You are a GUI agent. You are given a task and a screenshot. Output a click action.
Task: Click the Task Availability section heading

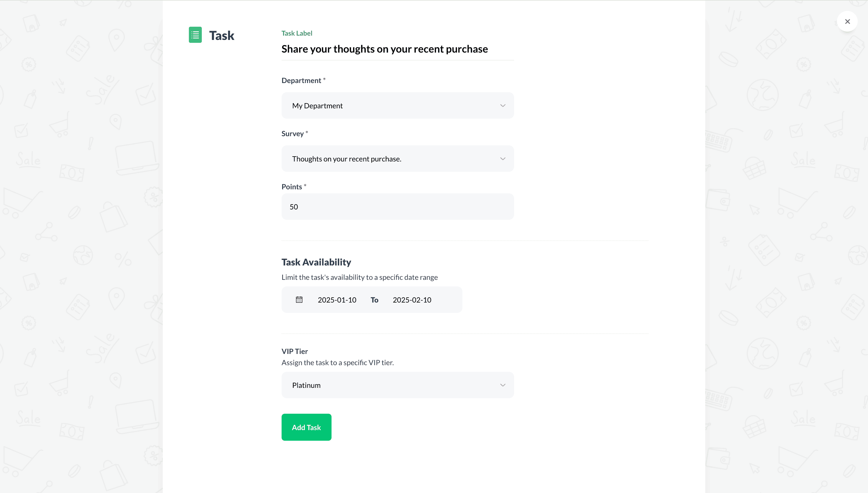(316, 262)
